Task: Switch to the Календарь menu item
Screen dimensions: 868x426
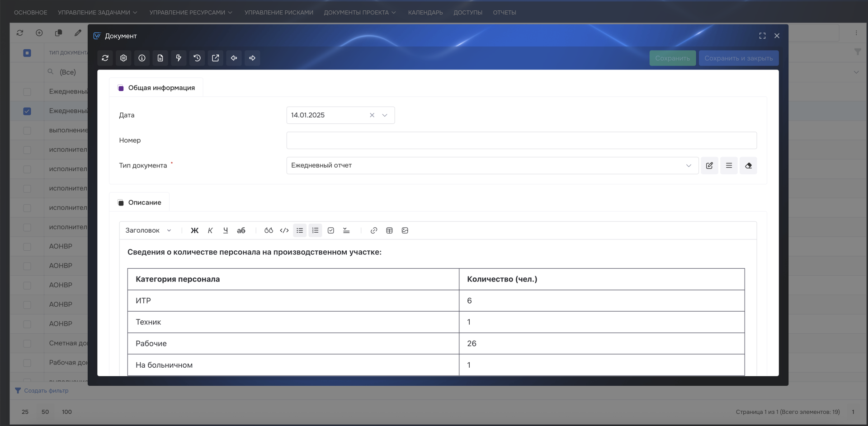Action: coord(425,12)
